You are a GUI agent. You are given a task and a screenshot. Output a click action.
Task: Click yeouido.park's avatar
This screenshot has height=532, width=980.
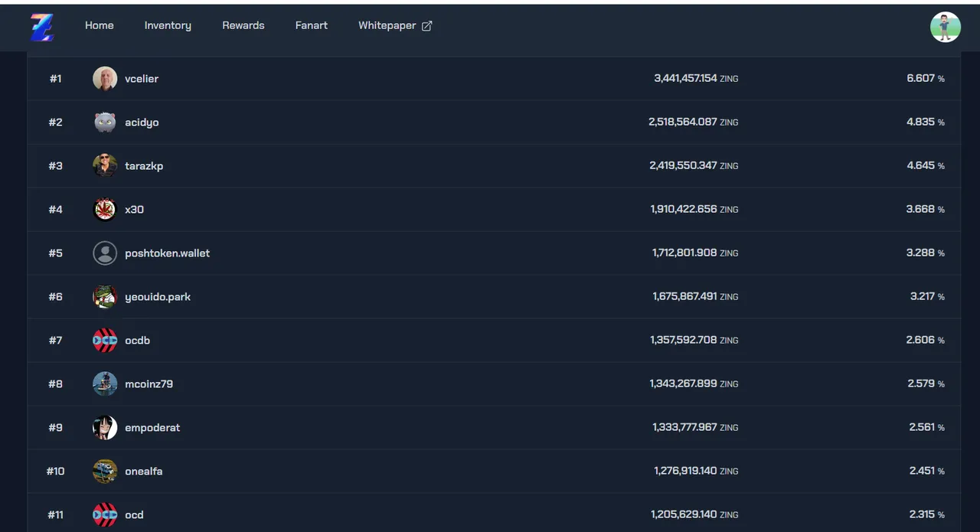coord(105,296)
